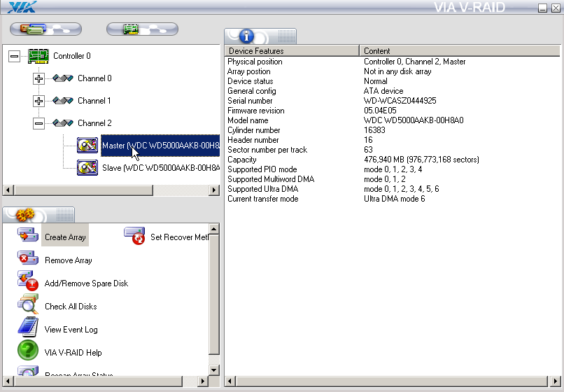Open Create Array
564x392 pixels.
coord(65,237)
